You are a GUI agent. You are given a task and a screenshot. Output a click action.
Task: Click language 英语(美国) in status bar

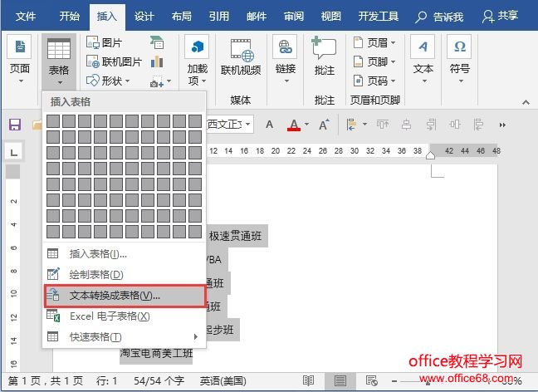click(x=223, y=380)
